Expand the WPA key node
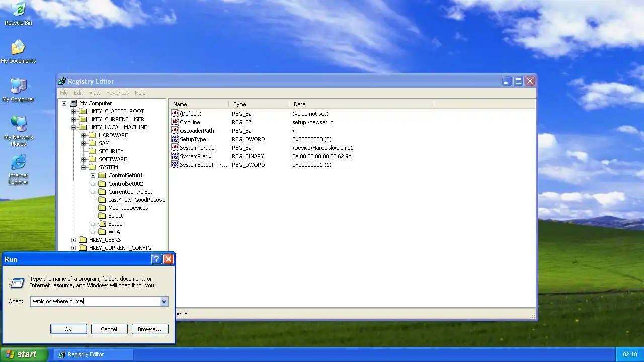The height and width of the screenshot is (362, 644). click(93, 232)
